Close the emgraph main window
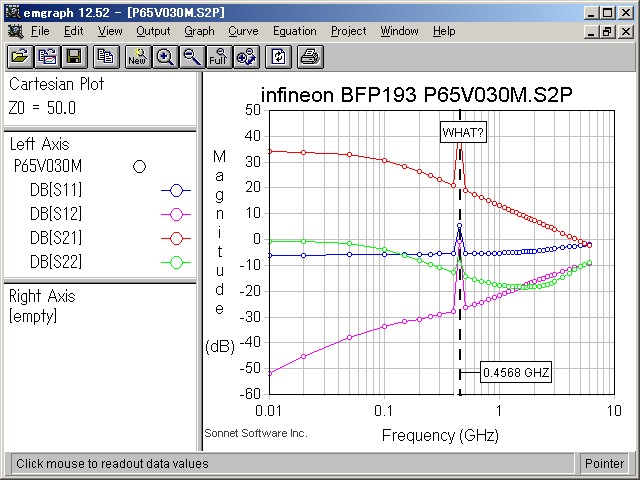640x480 pixels. tap(626, 13)
